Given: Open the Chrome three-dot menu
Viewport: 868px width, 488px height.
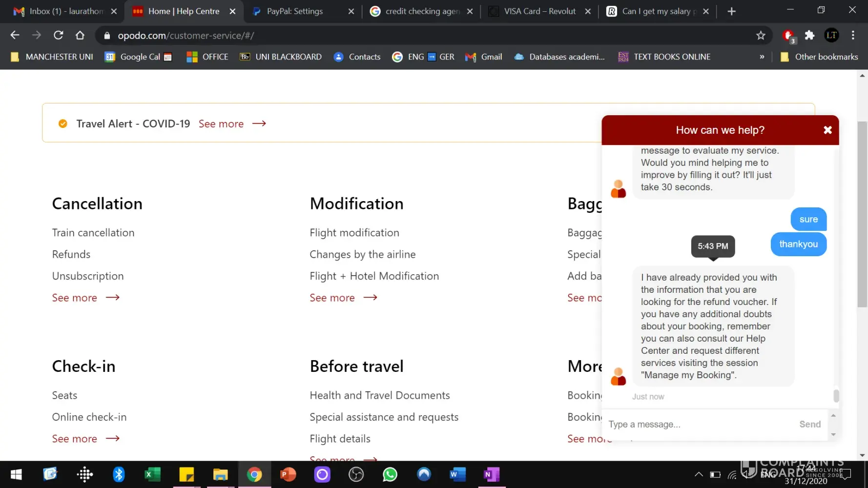Looking at the screenshot, I should [853, 35].
